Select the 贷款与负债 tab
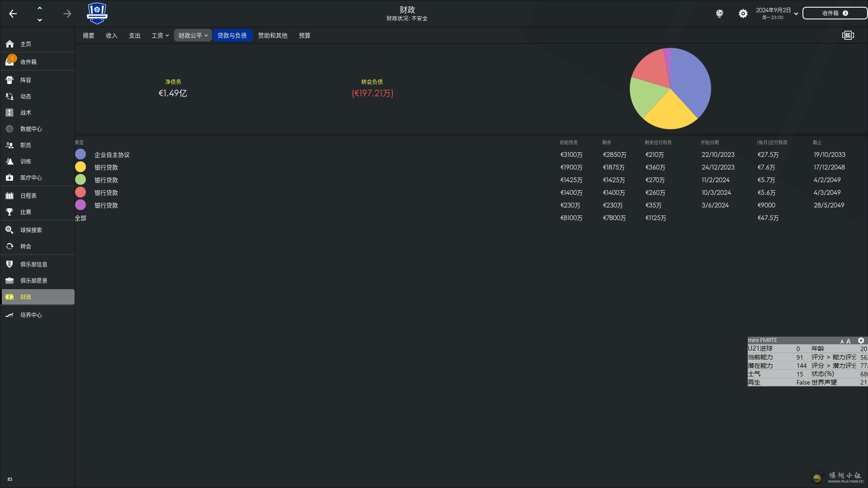 coord(232,35)
